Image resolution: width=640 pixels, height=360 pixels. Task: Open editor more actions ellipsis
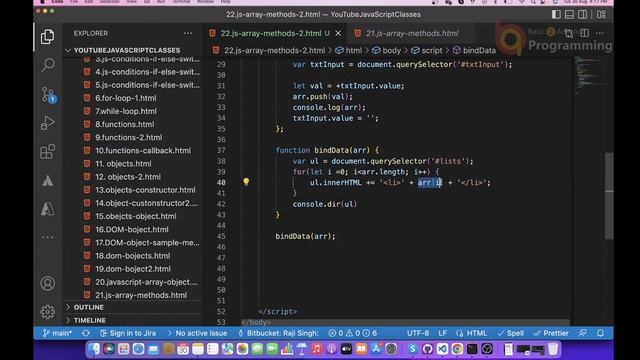[600, 33]
